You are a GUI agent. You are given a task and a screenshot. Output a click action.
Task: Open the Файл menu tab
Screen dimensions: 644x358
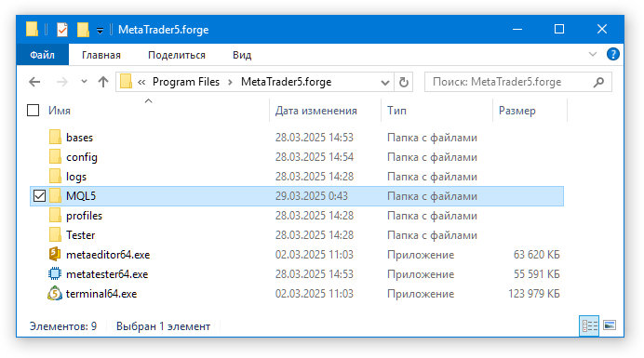click(42, 55)
